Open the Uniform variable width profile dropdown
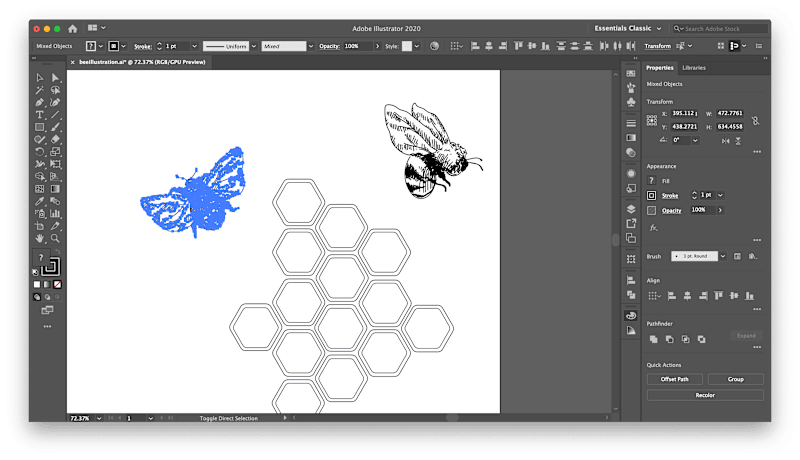The height and width of the screenshot is (460, 800). 254,46
